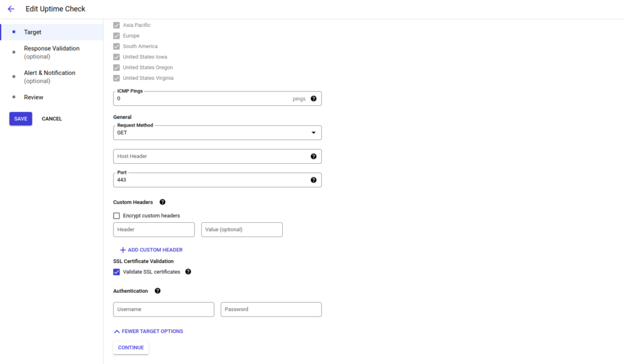The height and width of the screenshot is (364, 624).
Task: Open the ICMP Pings help tooltip
Action: [x=313, y=98]
